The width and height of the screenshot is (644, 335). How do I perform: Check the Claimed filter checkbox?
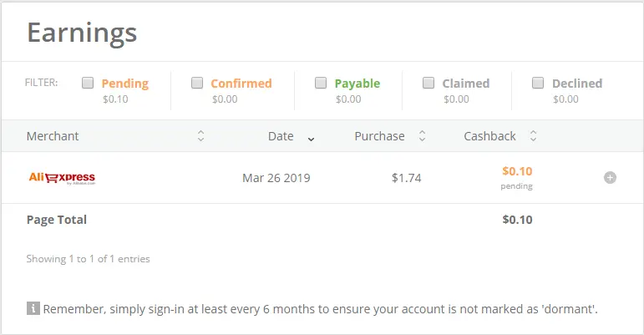click(x=428, y=83)
